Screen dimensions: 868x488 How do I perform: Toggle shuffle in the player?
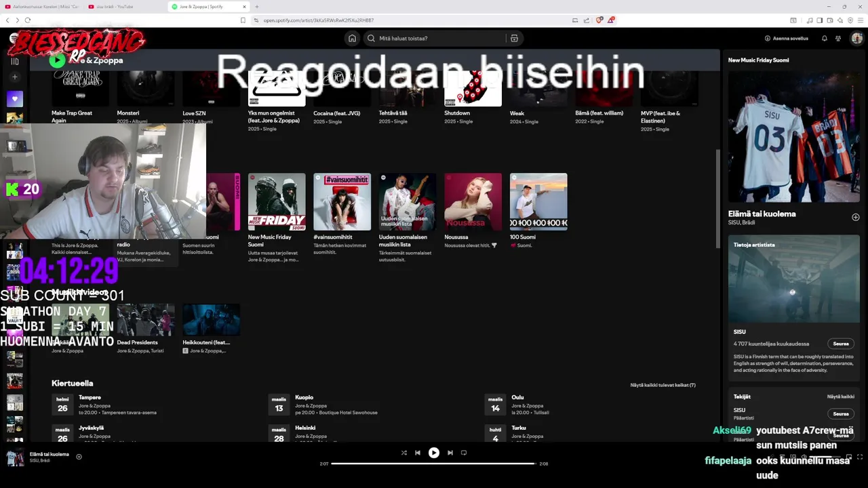click(404, 453)
